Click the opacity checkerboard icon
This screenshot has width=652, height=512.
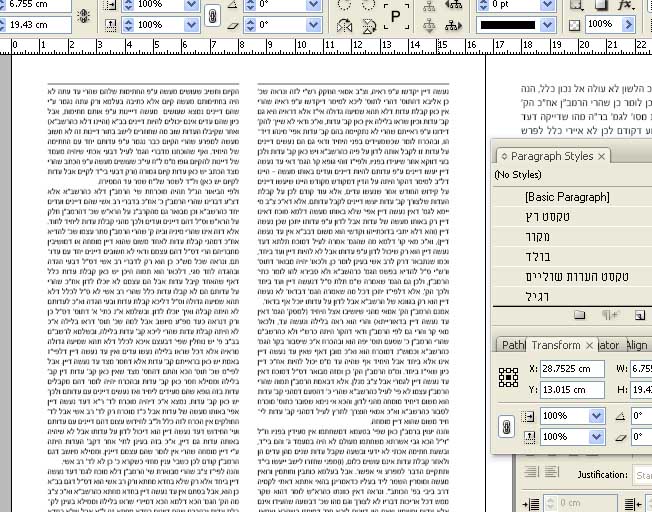[x=574, y=25]
